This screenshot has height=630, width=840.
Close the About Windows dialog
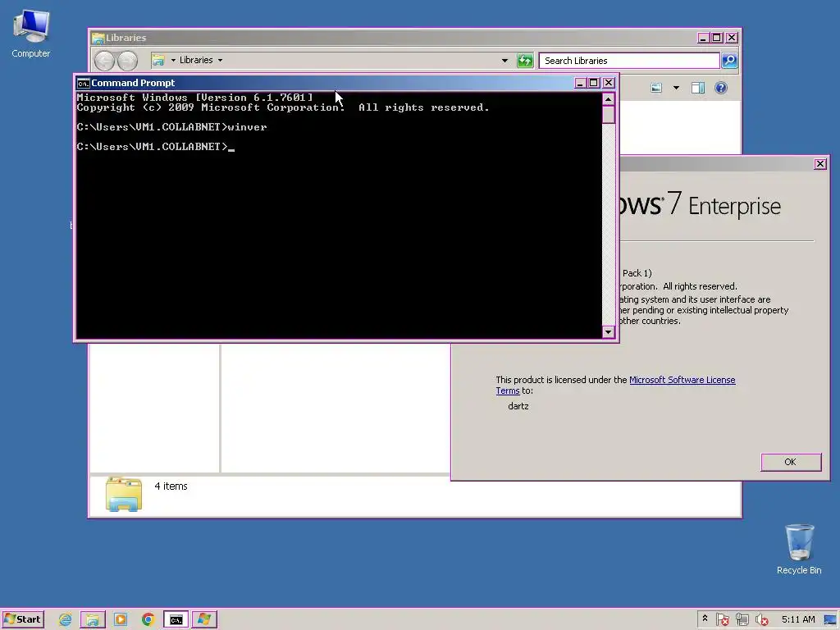(x=820, y=164)
